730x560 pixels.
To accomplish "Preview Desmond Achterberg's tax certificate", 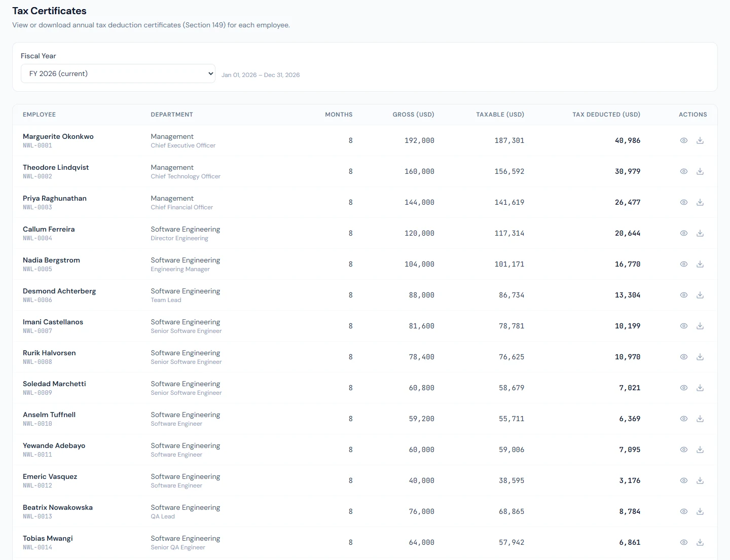I will 684,295.
